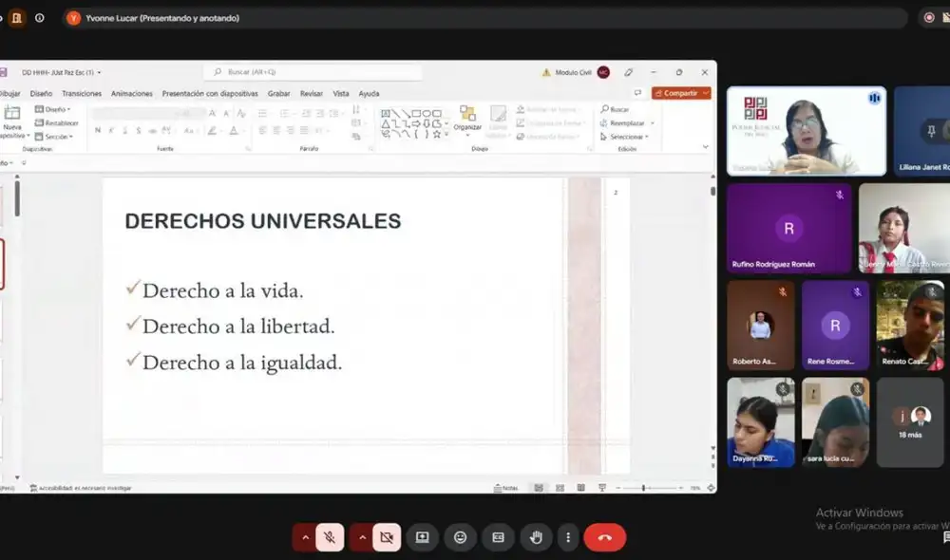
Task: Open the Organizar dropdown
Action: coord(467,121)
